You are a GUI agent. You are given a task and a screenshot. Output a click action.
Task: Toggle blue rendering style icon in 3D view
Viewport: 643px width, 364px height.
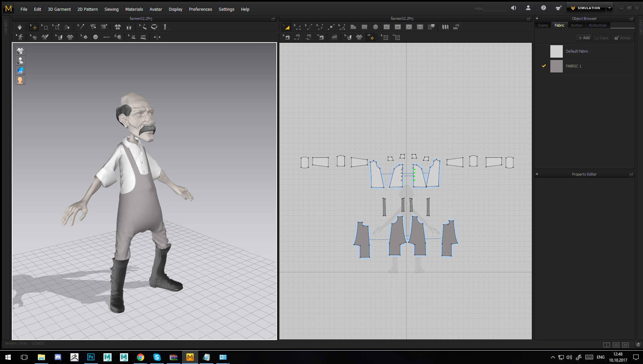pyautogui.click(x=20, y=70)
